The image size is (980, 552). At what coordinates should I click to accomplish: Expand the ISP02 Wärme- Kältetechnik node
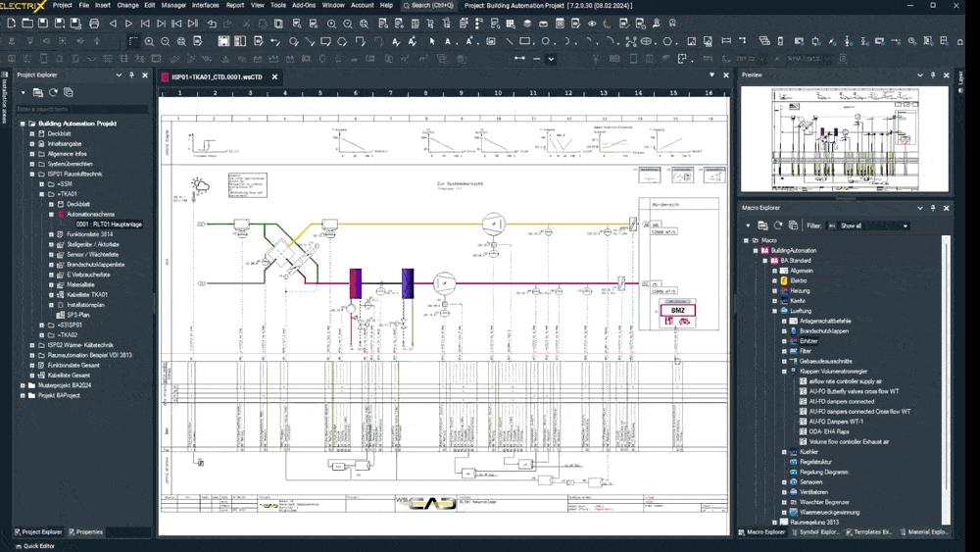coord(32,345)
